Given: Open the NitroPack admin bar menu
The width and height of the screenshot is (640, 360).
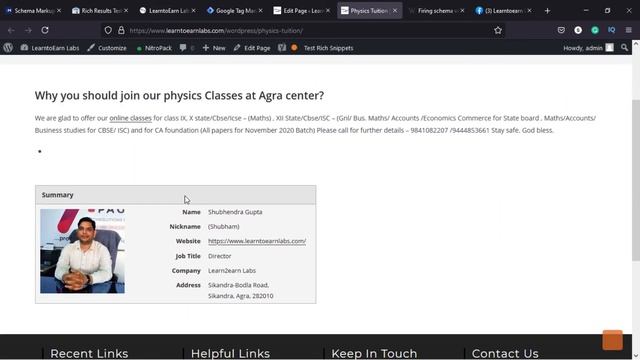Looking at the screenshot, I should (x=154, y=48).
